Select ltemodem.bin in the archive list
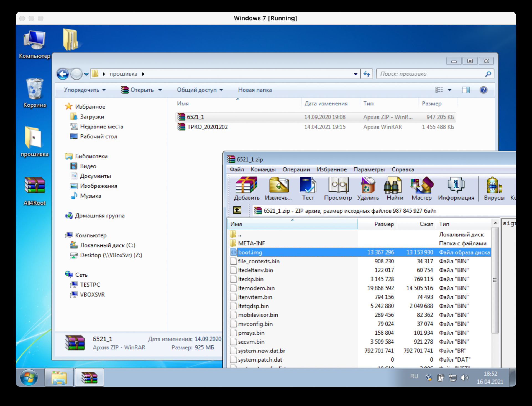Image resolution: width=532 pixels, height=406 pixels. 360,288
